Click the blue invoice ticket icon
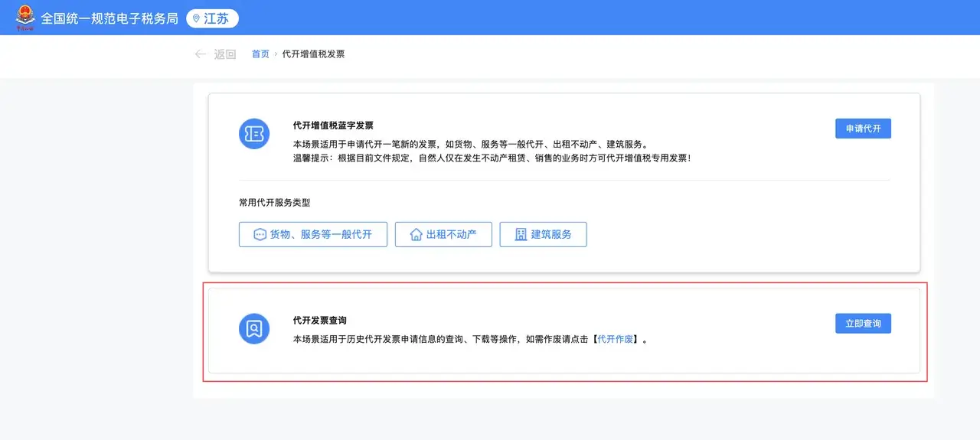The image size is (980, 440). pyautogui.click(x=254, y=134)
